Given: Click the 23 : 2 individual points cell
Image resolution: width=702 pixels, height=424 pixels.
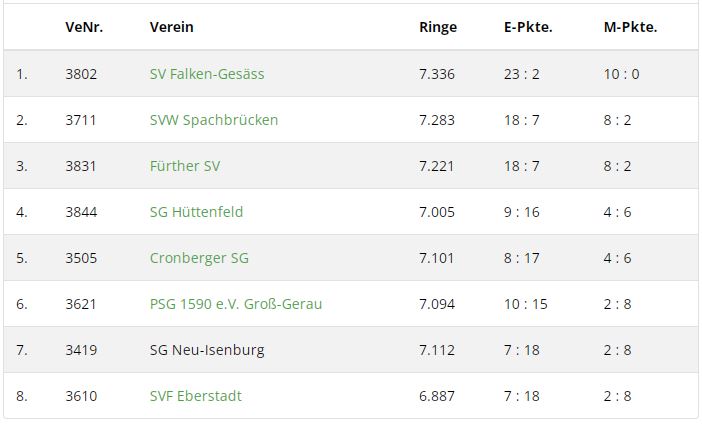Looking at the screenshot, I should tap(522, 74).
